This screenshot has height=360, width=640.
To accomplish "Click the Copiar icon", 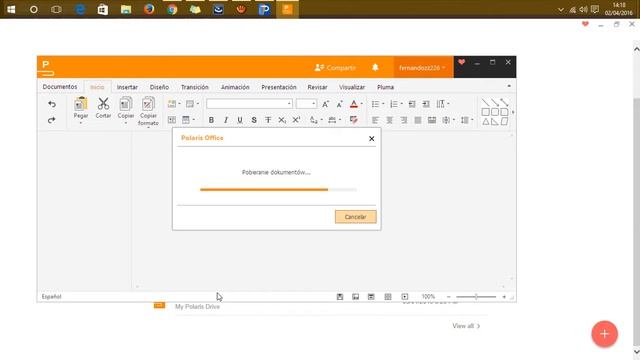I will click(x=126, y=104).
